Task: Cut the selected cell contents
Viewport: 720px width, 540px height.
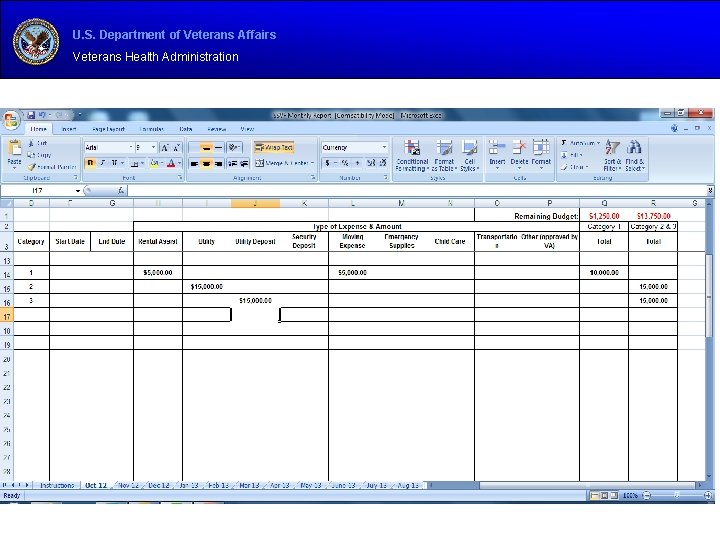Action: (x=38, y=143)
